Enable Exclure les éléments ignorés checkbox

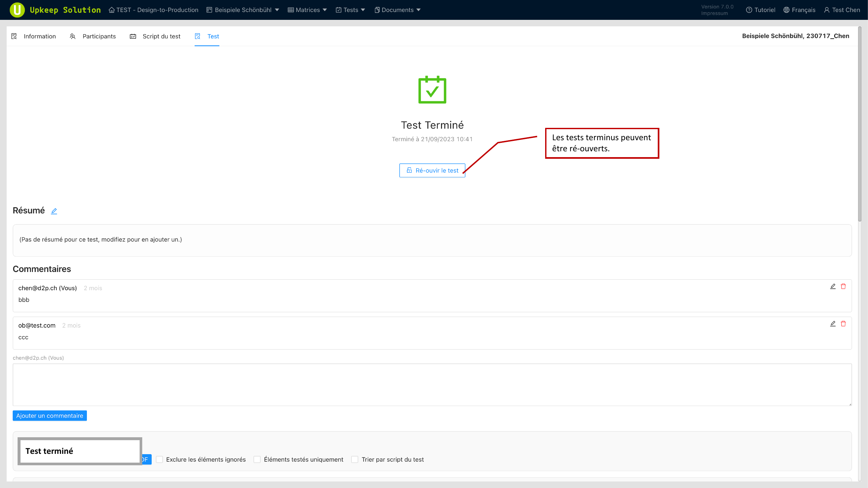point(159,459)
